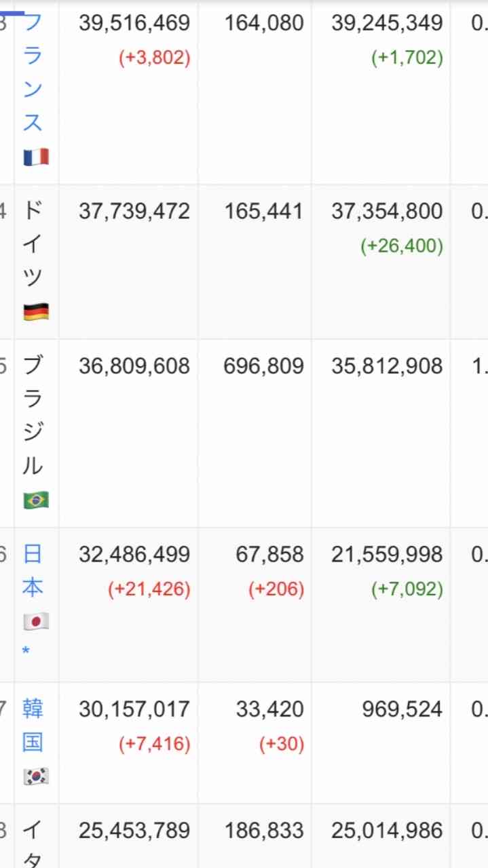Click Germany recovered increase (+26,400)
The image size is (488, 868).
(x=402, y=245)
